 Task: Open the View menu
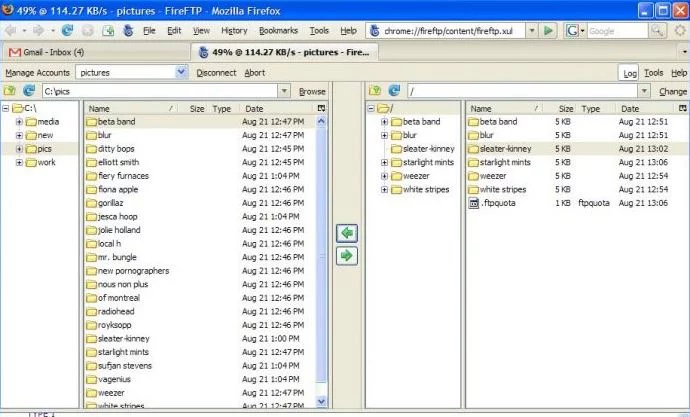point(201,30)
